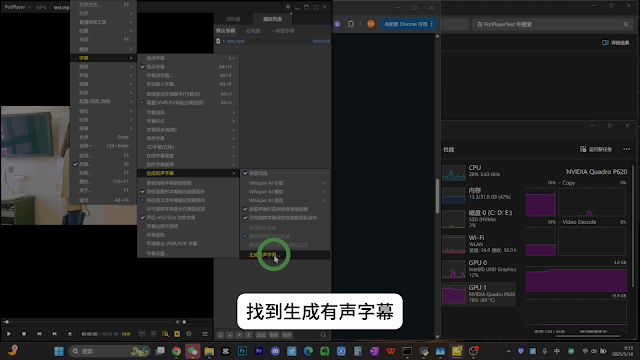The height and width of the screenshot is (360, 640).
Task: Open WeChat from taskbar
Action: pyautogui.click(x=193, y=351)
